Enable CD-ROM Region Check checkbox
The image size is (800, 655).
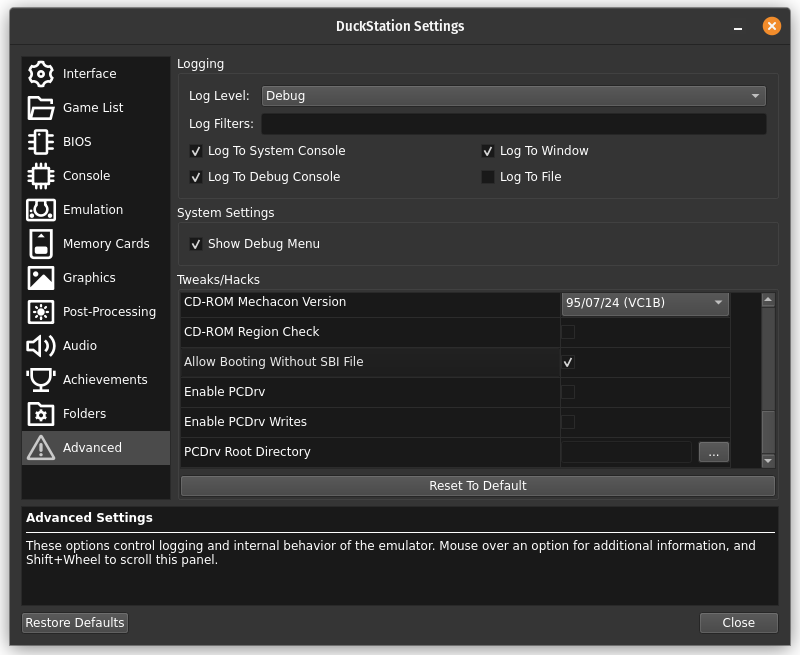click(568, 332)
